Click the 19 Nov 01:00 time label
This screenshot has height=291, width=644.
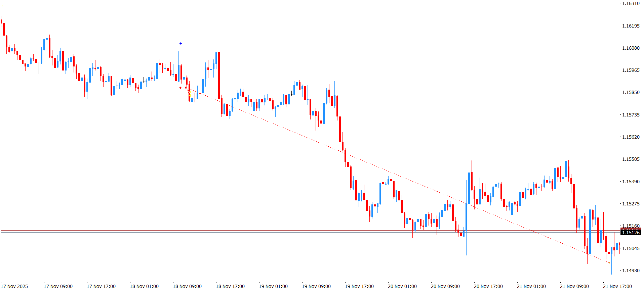coord(273,286)
